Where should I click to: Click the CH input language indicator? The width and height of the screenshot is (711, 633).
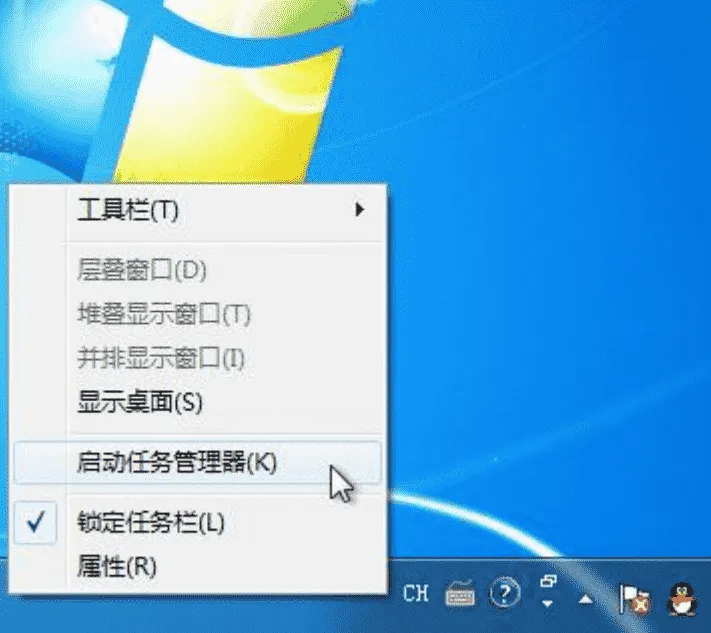[415, 593]
